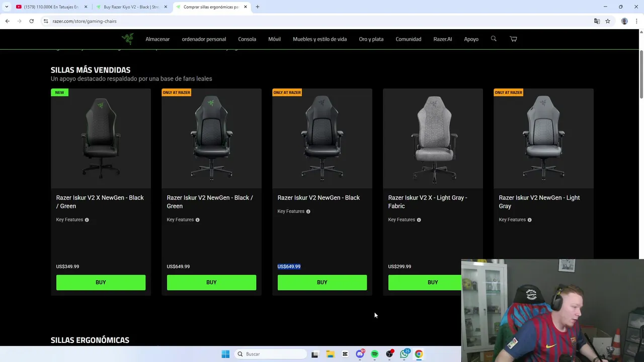
Task: Click the Iskur V2 X NewGen Black/Green chair image
Action: 101,138
